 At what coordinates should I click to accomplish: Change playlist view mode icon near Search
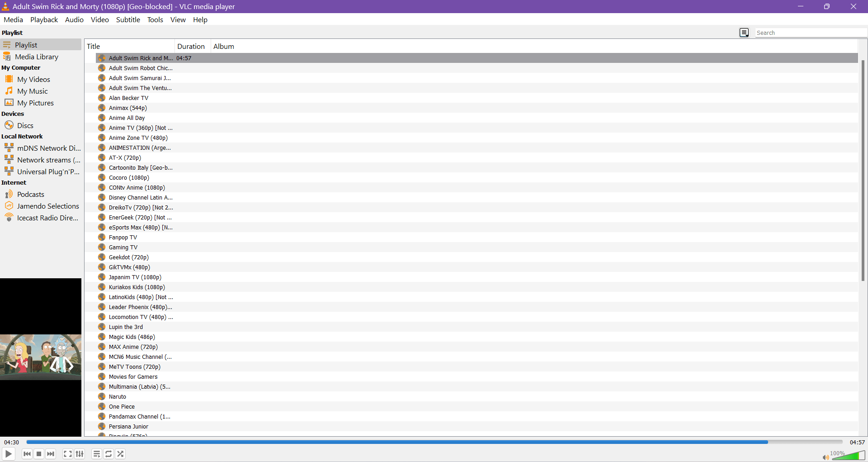tap(744, 33)
